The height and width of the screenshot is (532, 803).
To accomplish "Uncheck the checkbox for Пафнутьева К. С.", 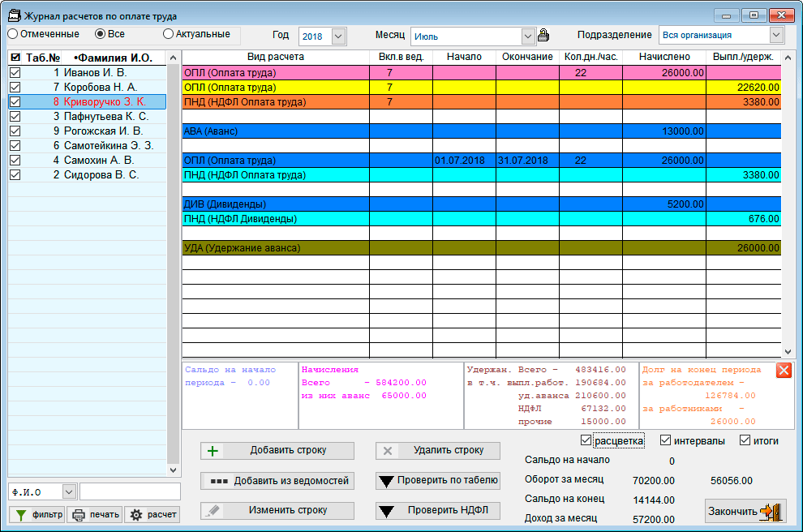I will click(x=15, y=116).
